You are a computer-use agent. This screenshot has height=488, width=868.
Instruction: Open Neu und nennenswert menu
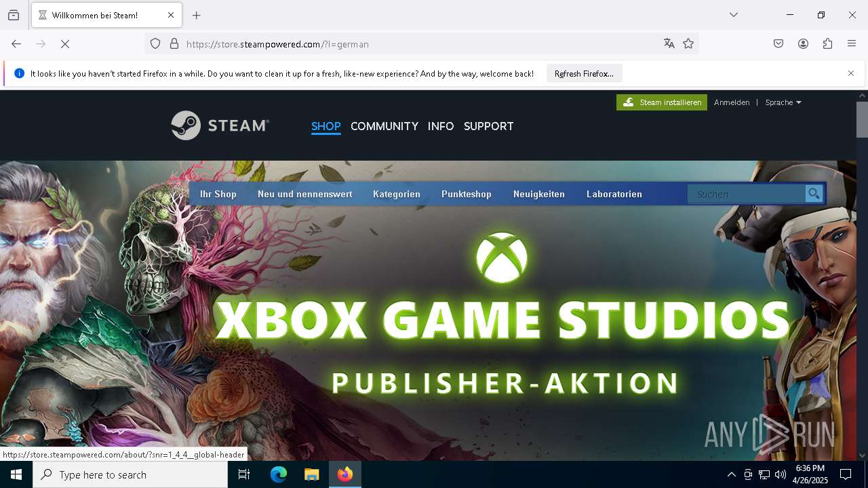[x=304, y=194]
